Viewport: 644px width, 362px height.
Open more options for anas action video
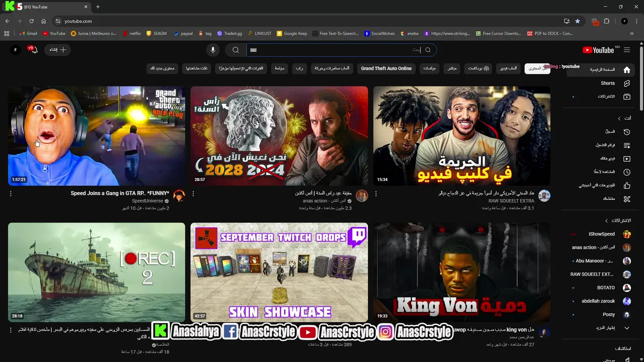click(x=193, y=194)
